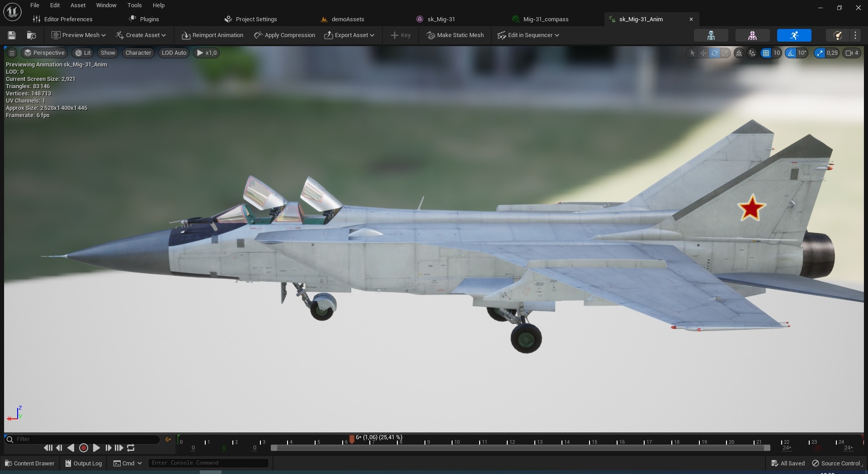Viewport: 868px width, 474px height.
Task: Open the Skeleton editing mode
Action: (x=711, y=35)
